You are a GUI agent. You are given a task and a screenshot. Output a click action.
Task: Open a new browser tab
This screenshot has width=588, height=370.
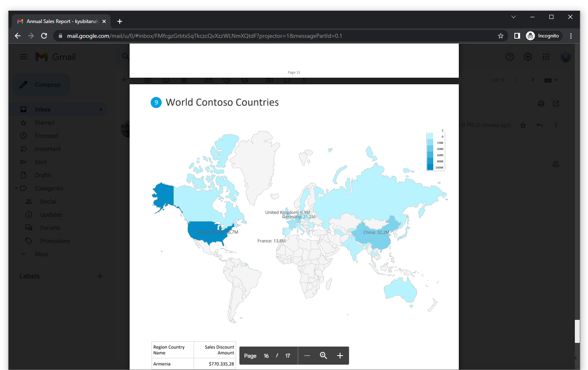click(120, 21)
